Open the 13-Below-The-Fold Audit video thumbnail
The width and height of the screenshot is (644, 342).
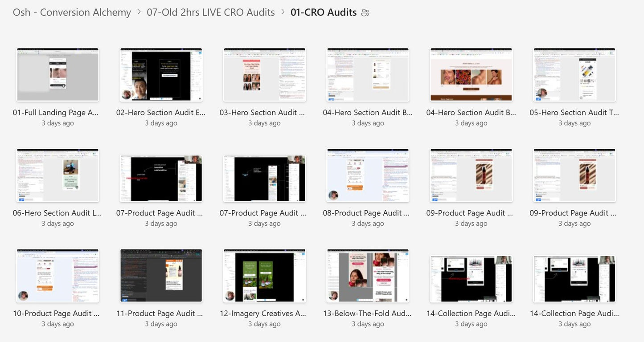pyautogui.click(x=368, y=276)
